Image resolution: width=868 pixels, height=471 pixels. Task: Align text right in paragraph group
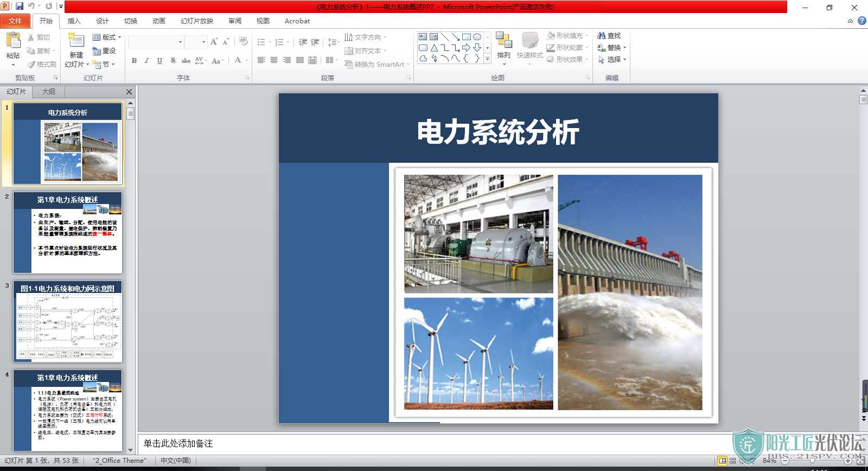coord(287,60)
